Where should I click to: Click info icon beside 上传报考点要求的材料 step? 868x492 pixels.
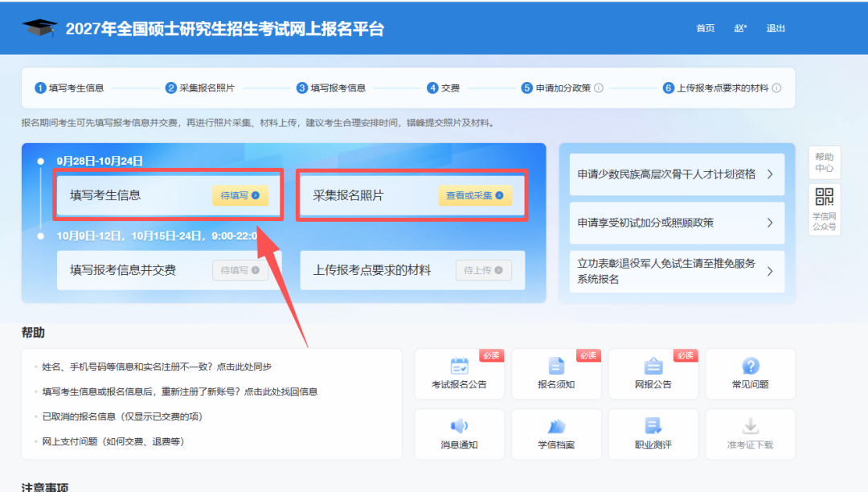(776, 88)
